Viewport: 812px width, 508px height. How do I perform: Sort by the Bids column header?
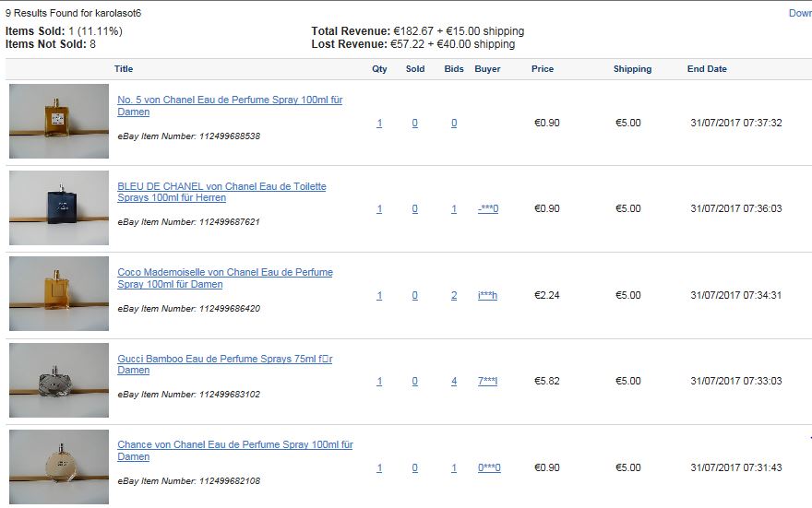tap(454, 69)
